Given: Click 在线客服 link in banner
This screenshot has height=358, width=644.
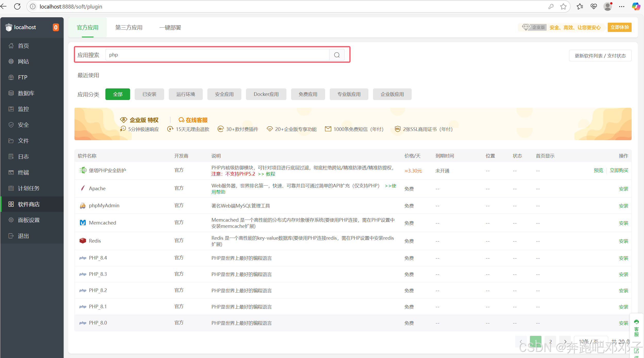Looking at the screenshot, I should click(193, 120).
